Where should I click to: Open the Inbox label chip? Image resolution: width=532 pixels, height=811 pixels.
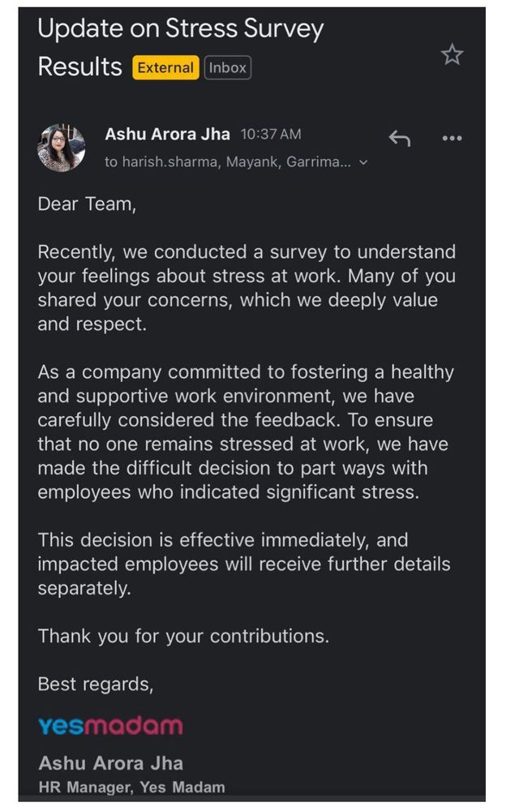click(x=227, y=68)
